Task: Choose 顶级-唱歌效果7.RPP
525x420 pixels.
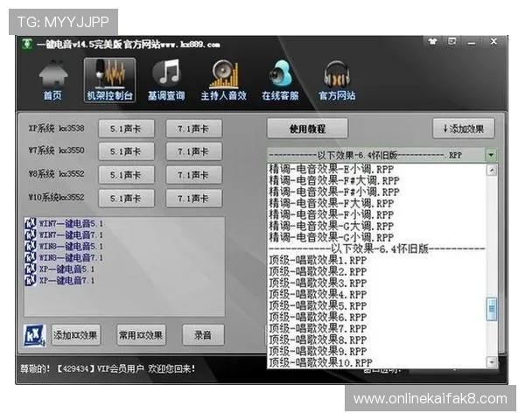Action: pyautogui.click(x=376, y=329)
